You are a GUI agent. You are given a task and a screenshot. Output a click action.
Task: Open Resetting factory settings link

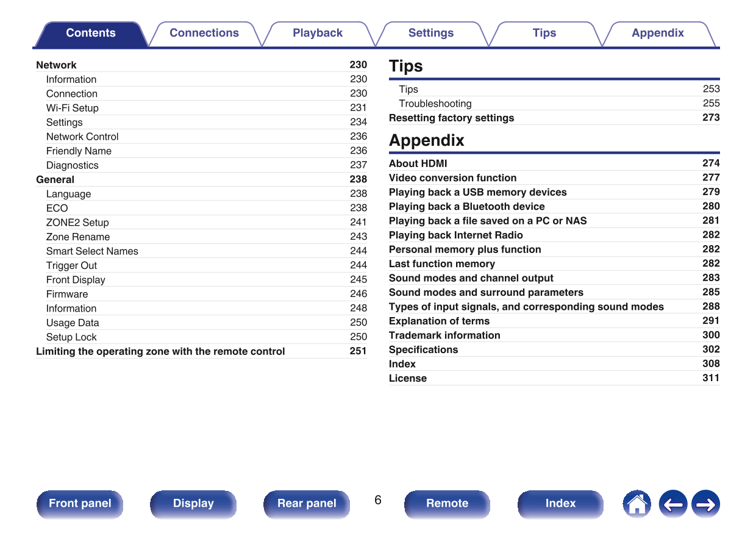point(451,118)
